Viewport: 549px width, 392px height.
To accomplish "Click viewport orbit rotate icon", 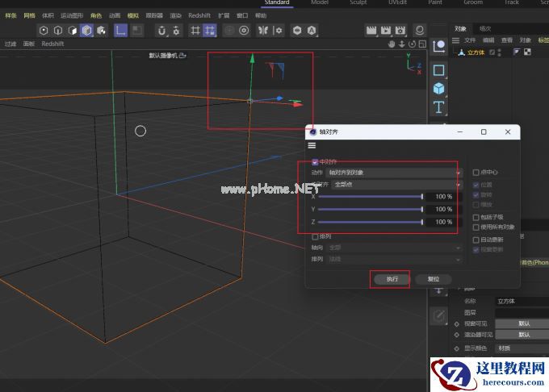I will 412,44.
